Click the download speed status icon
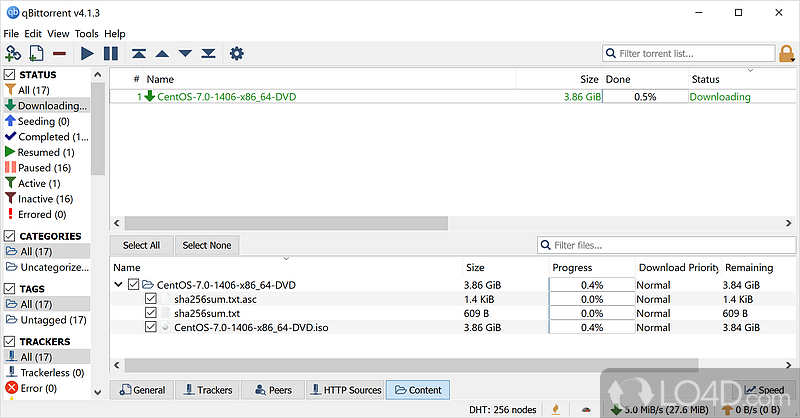The height and width of the screenshot is (418, 800). pos(616,410)
